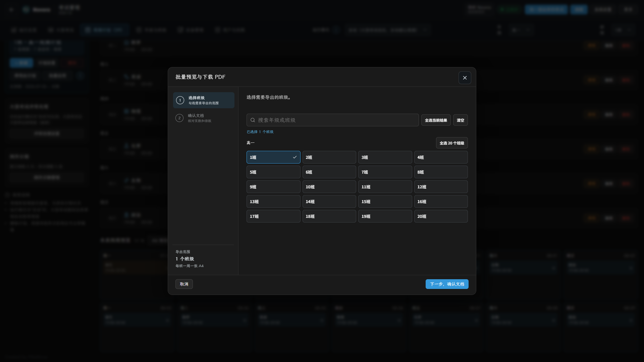Select class 13班
The height and width of the screenshot is (362, 644).
point(273,201)
